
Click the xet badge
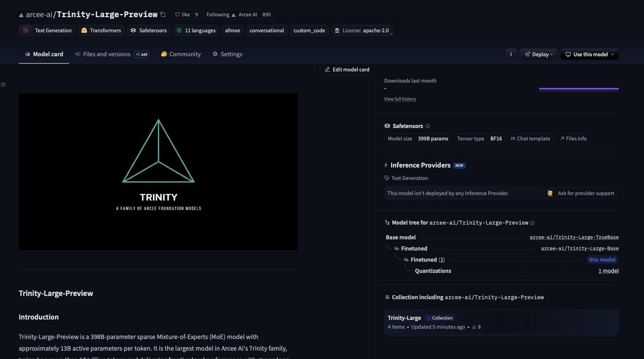coord(142,54)
